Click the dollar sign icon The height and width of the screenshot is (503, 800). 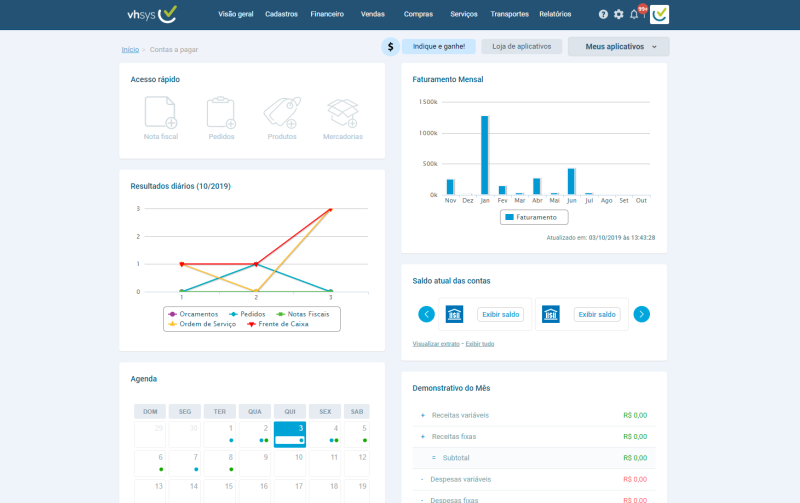coord(390,46)
